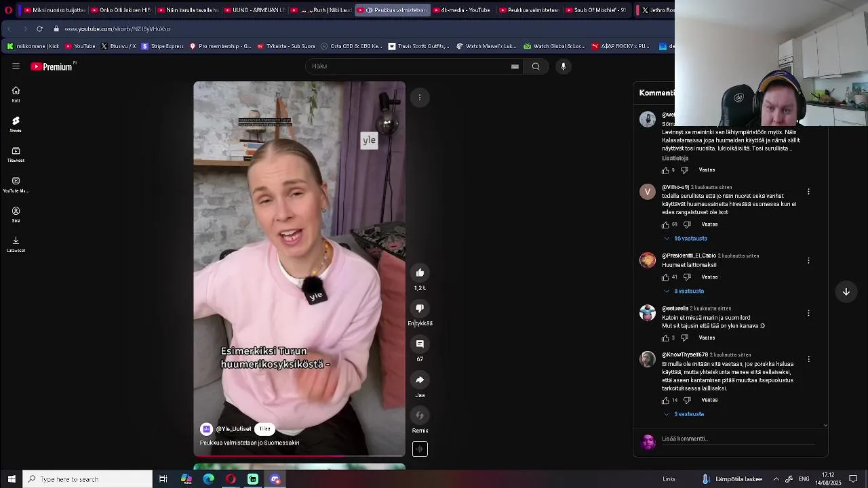
Task: Dislike comment by @Vilho-u9j
Action: 687,224
